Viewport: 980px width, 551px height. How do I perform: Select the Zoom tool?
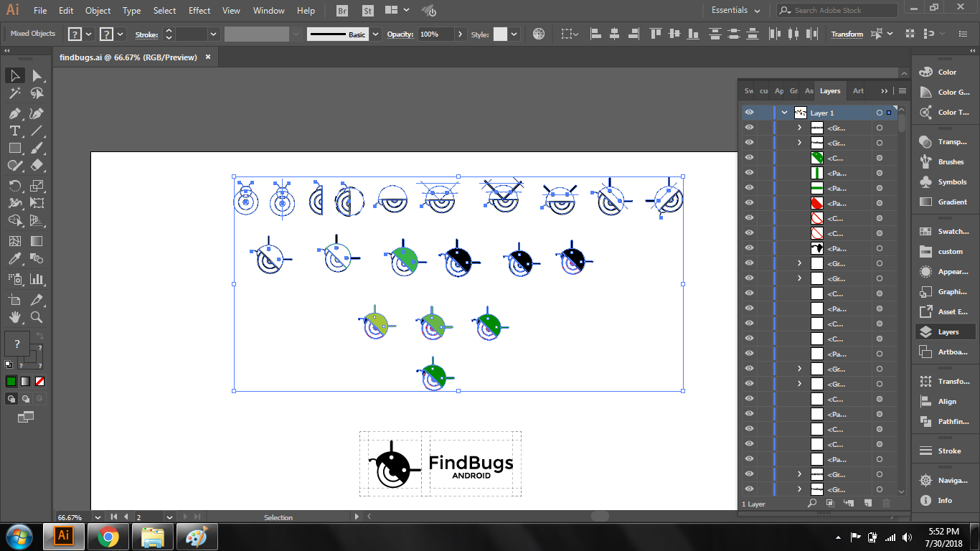coord(37,317)
